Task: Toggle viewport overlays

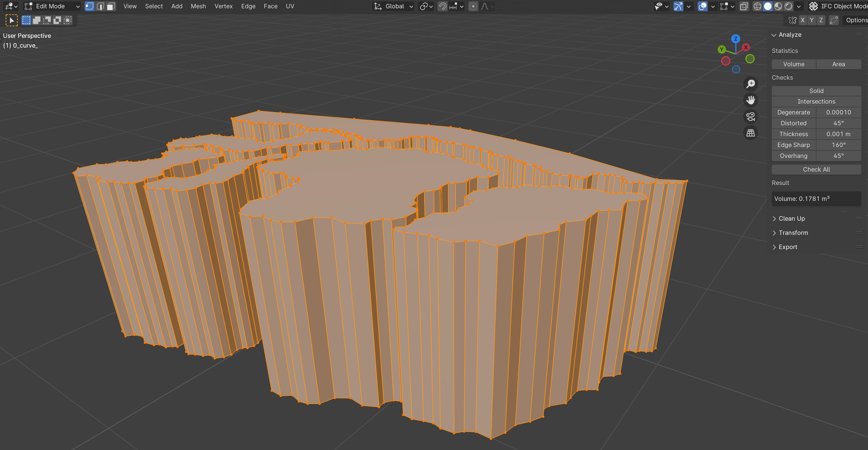Action: pyautogui.click(x=702, y=6)
